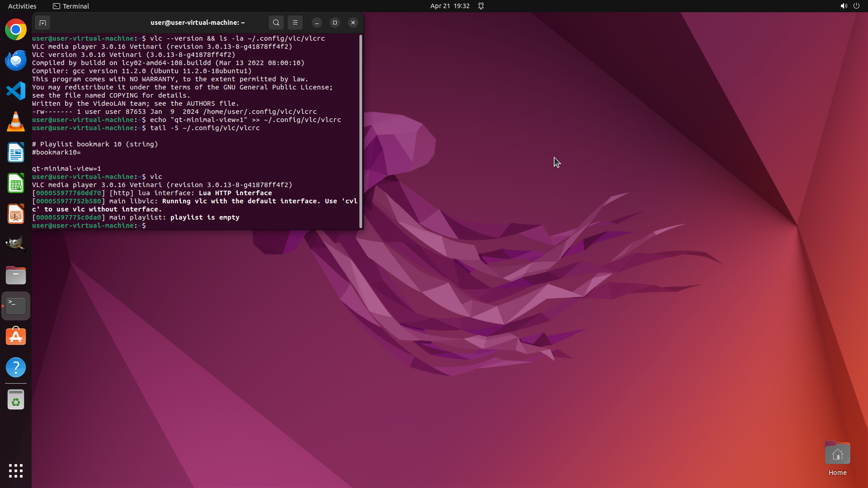868x488 pixels.
Task: Open the clock and calendar panel
Action: pyautogui.click(x=449, y=6)
